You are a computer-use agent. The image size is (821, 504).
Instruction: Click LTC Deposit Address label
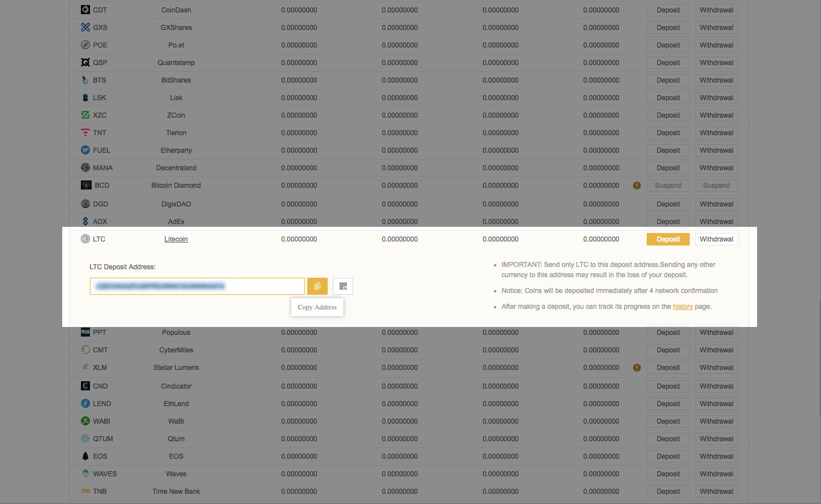122,267
